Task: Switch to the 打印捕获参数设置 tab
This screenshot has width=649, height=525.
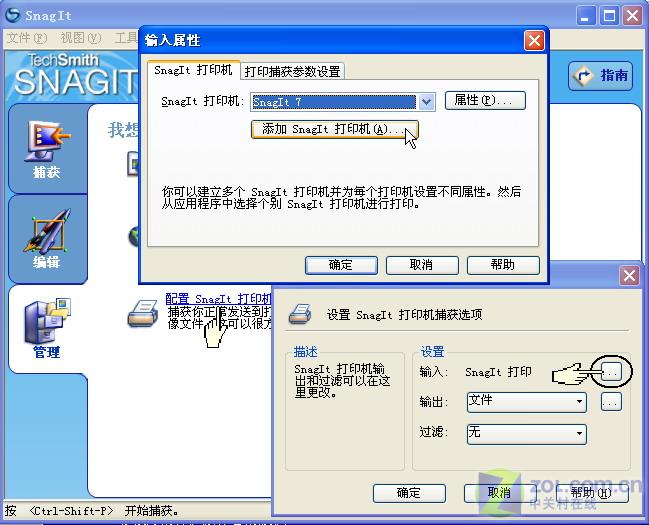Action: click(292, 71)
